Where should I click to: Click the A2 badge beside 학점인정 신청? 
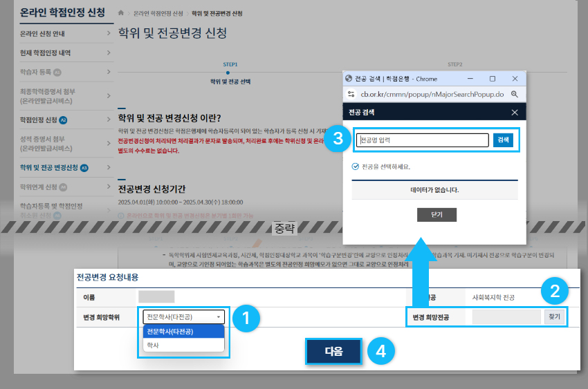[x=63, y=120]
